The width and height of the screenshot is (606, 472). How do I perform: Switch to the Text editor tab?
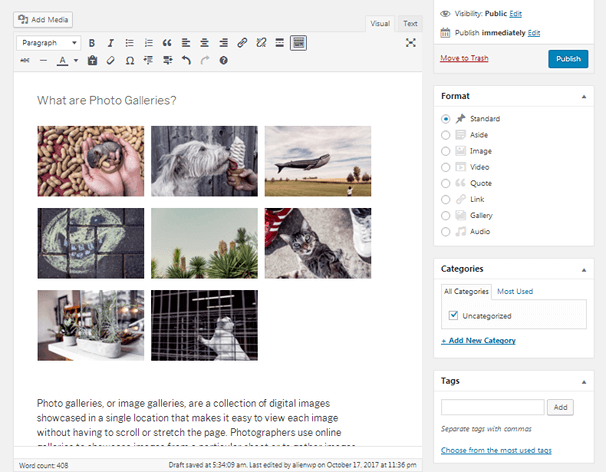tap(410, 23)
